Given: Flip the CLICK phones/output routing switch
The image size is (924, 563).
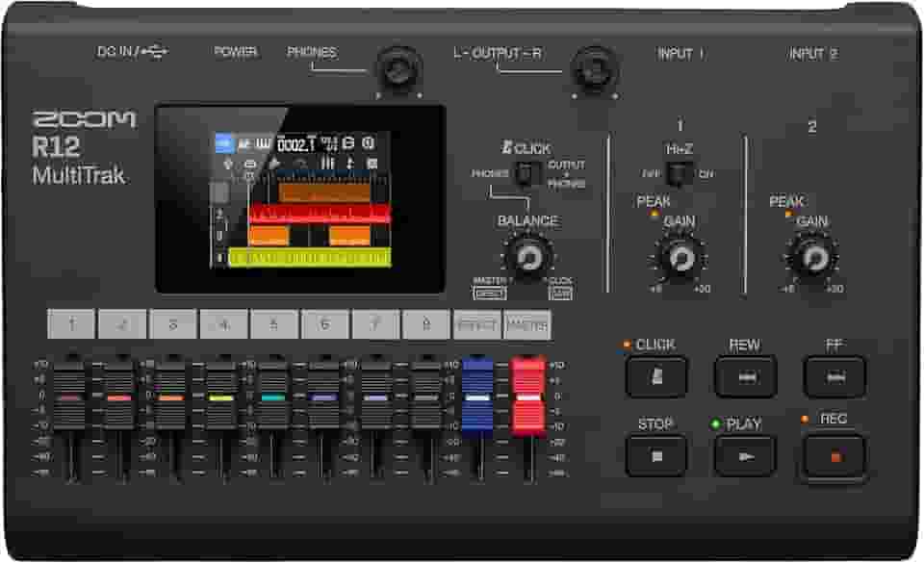Looking at the screenshot, I should pos(525,173).
